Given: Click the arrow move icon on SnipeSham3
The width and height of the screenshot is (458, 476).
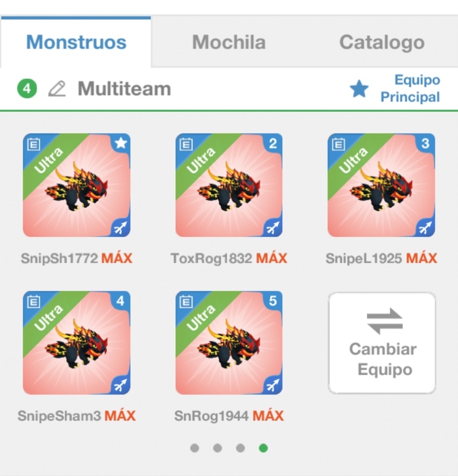Looking at the screenshot, I should (121, 385).
